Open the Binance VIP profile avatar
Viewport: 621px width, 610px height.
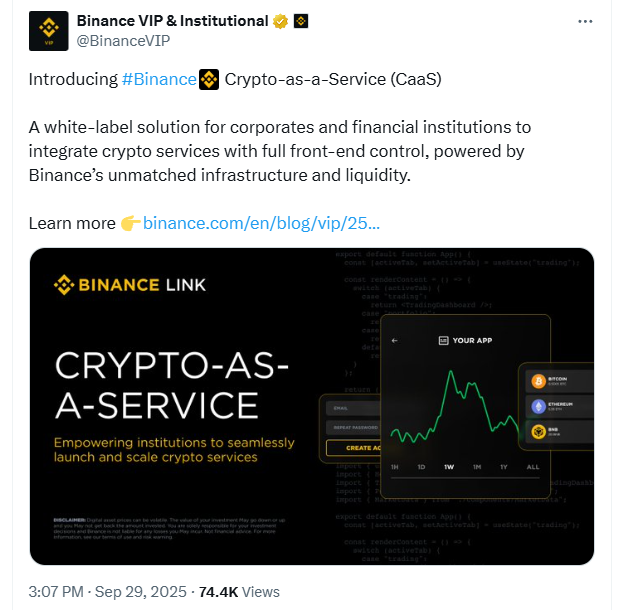coord(48,31)
